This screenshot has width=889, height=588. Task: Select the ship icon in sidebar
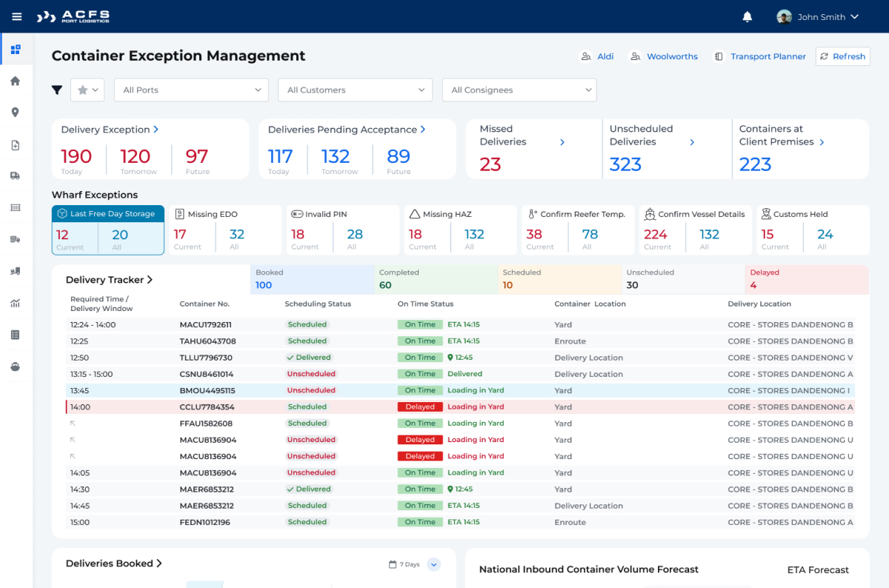tap(15, 367)
